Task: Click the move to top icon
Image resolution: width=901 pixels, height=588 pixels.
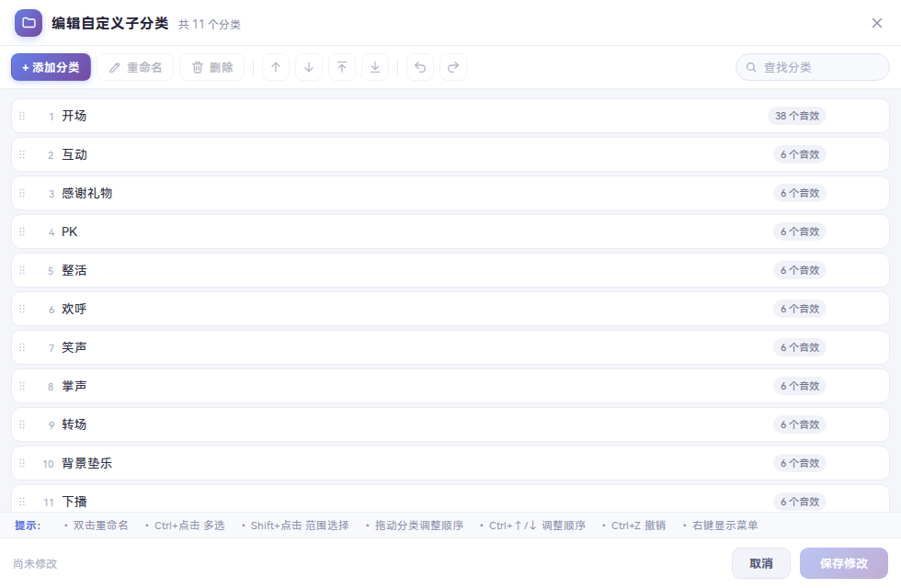Action: [342, 67]
